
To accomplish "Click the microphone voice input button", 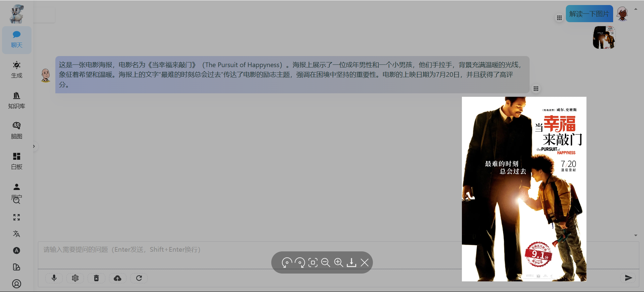I will pyautogui.click(x=54, y=278).
